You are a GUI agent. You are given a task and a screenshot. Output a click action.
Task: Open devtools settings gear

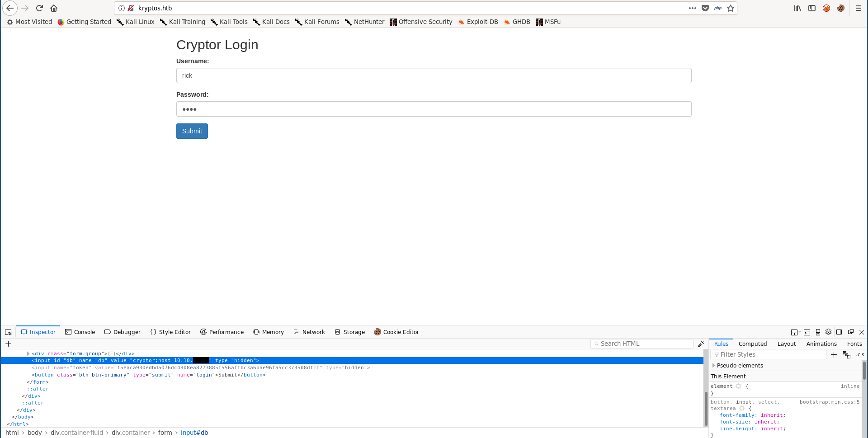828,332
